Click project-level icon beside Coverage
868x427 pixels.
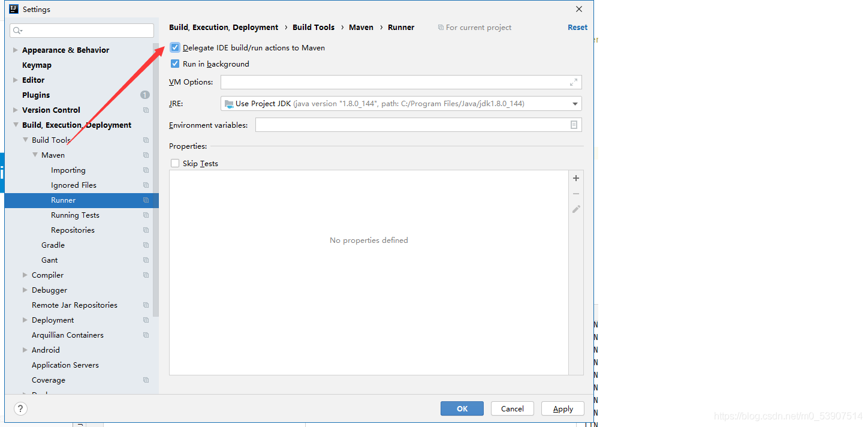pos(146,380)
